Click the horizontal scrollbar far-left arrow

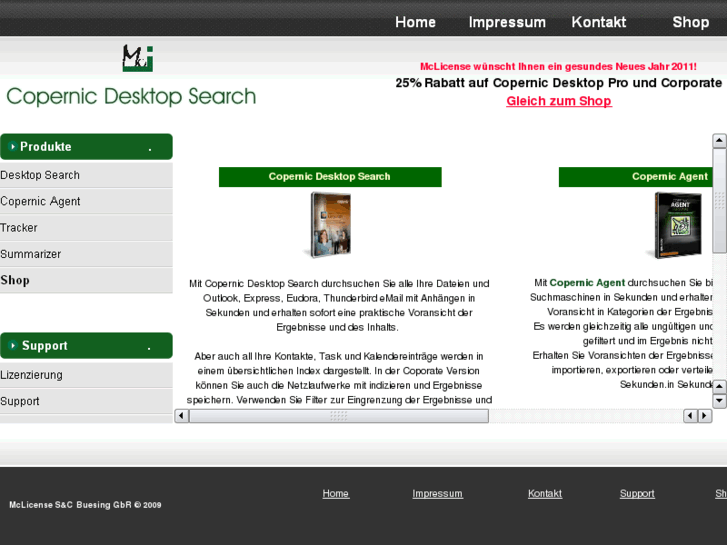182,416
